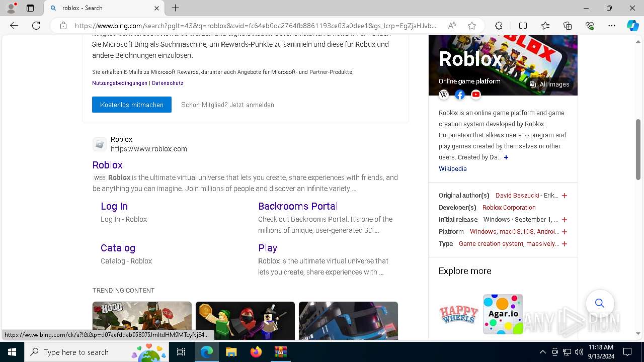Open a new tab

click(x=175, y=8)
